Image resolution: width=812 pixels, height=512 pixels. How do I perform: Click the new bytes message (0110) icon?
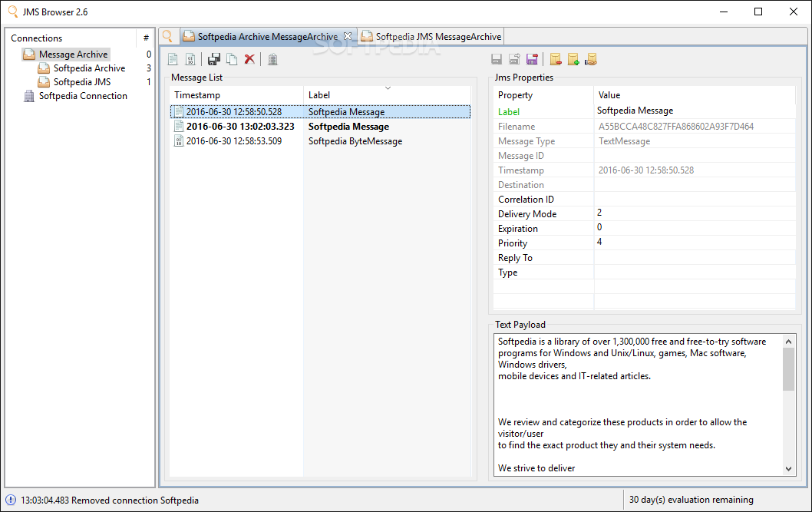click(190, 60)
